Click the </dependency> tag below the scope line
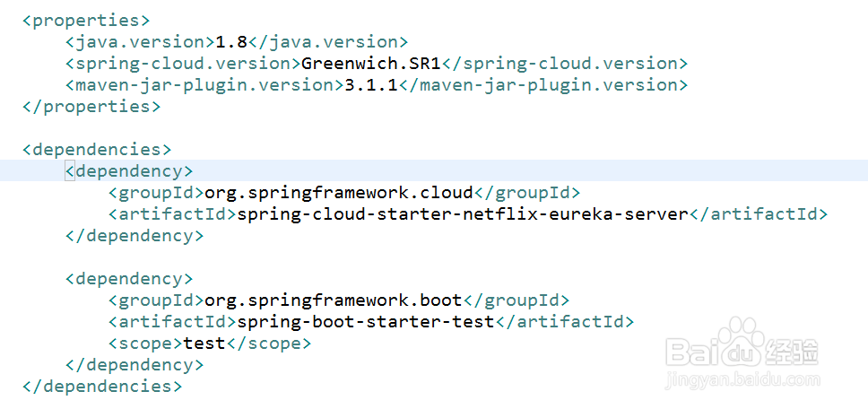This screenshot has width=868, height=409. tap(135, 365)
